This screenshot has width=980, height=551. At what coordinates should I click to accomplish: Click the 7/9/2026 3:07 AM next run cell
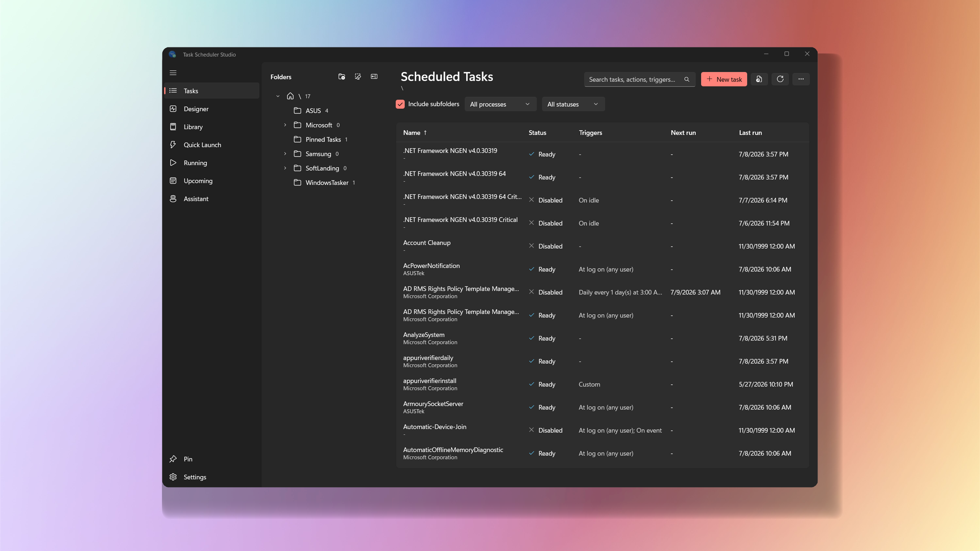click(696, 292)
